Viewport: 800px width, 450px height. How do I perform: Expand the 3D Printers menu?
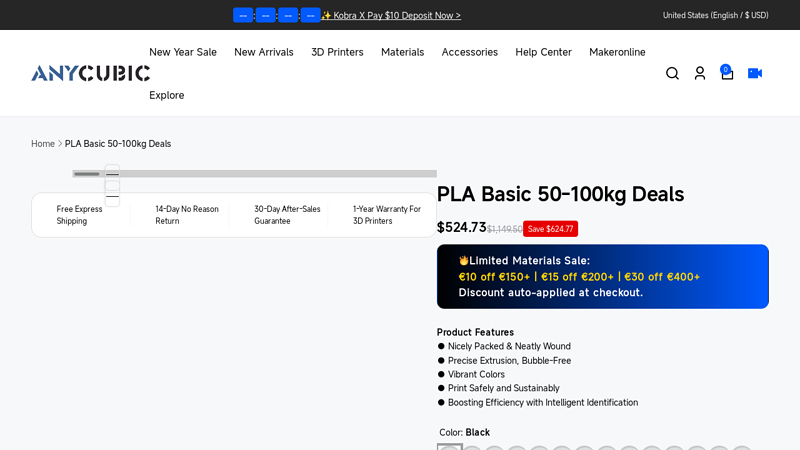pyautogui.click(x=337, y=52)
